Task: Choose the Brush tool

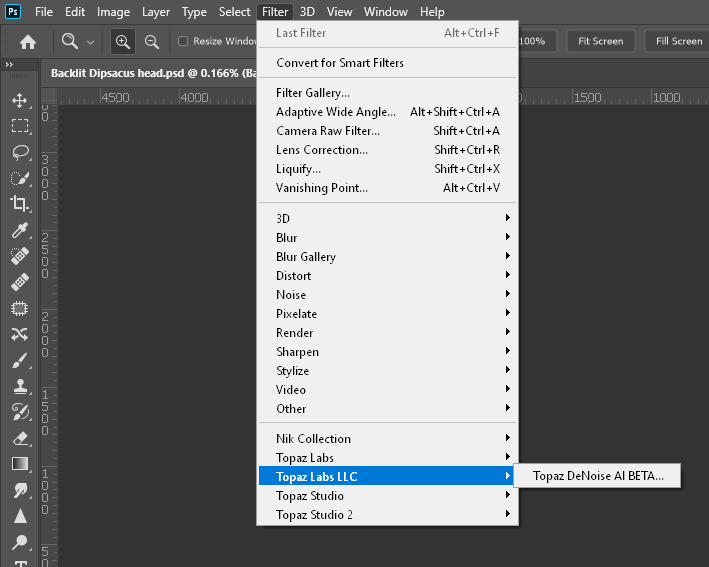Action: [19, 360]
